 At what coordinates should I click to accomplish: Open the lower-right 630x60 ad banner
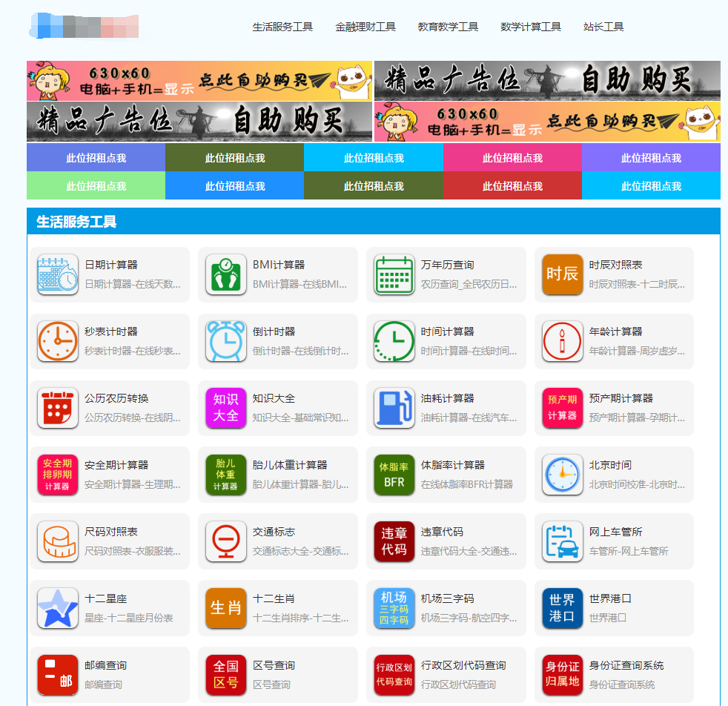pos(547,121)
